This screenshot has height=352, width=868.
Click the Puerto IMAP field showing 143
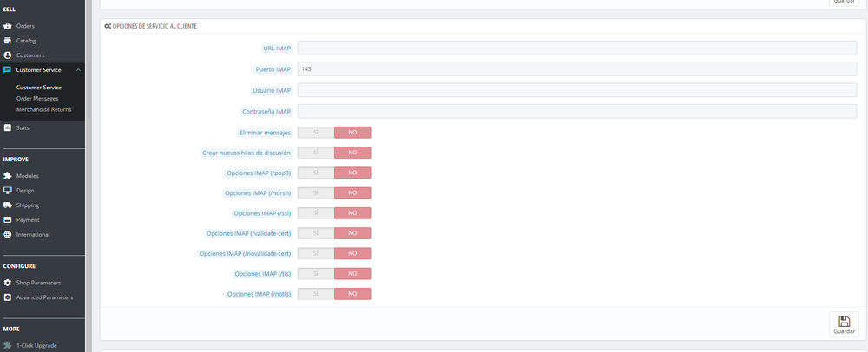pyautogui.click(x=577, y=69)
